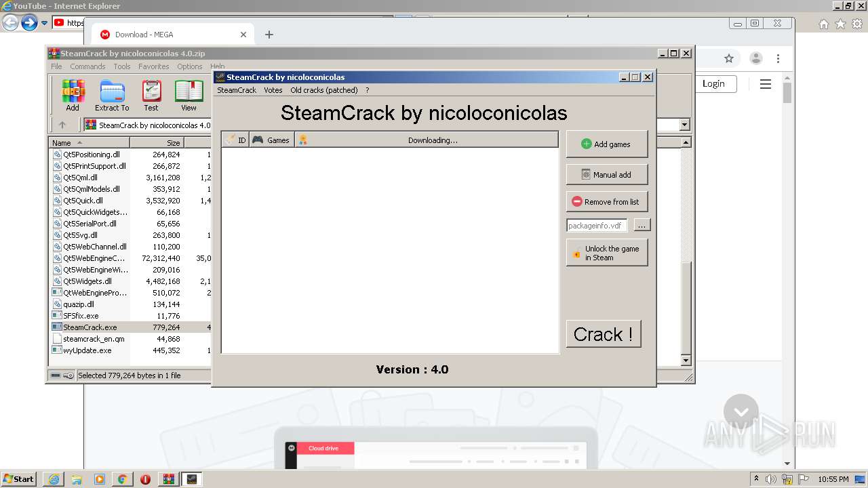Click the WinRAR Extract To icon
The image size is (868, 488).
[x=112, y=96]
